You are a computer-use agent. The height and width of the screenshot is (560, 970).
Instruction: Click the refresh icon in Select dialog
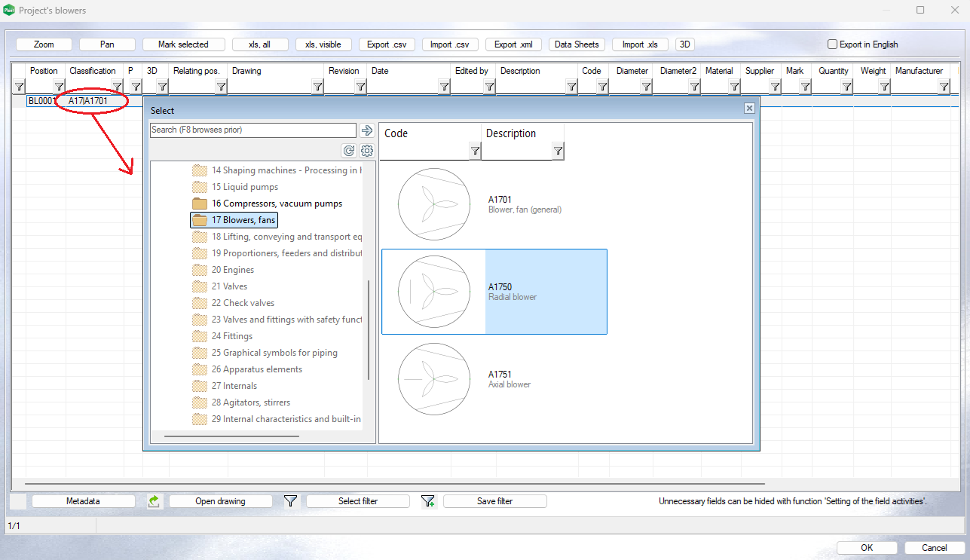point(349,151)
